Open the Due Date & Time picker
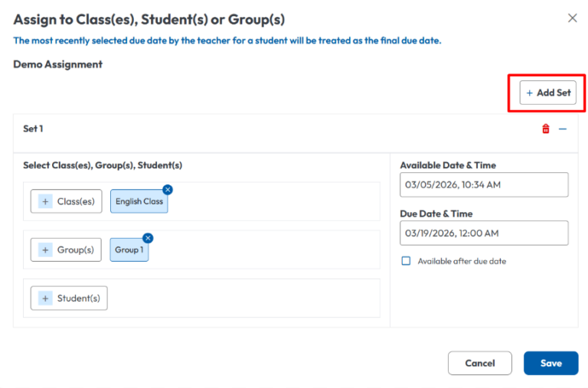 [484, 233]
